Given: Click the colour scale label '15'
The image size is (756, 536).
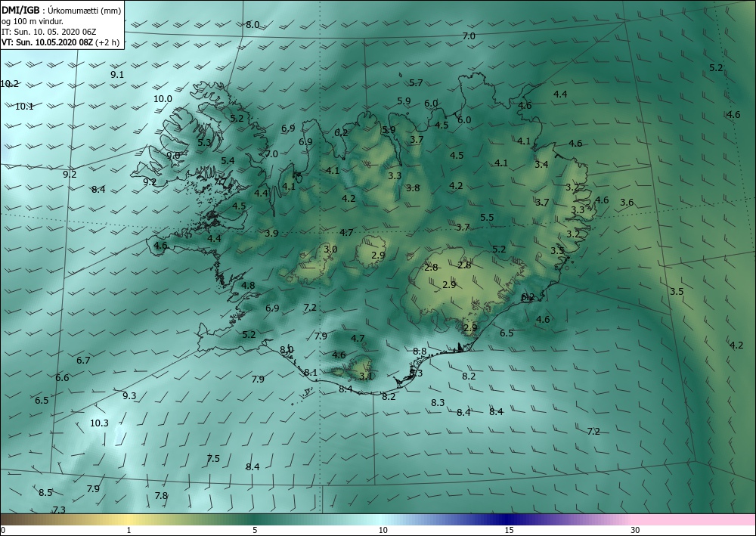Looking at the screenshot, I should pos(509,530).
